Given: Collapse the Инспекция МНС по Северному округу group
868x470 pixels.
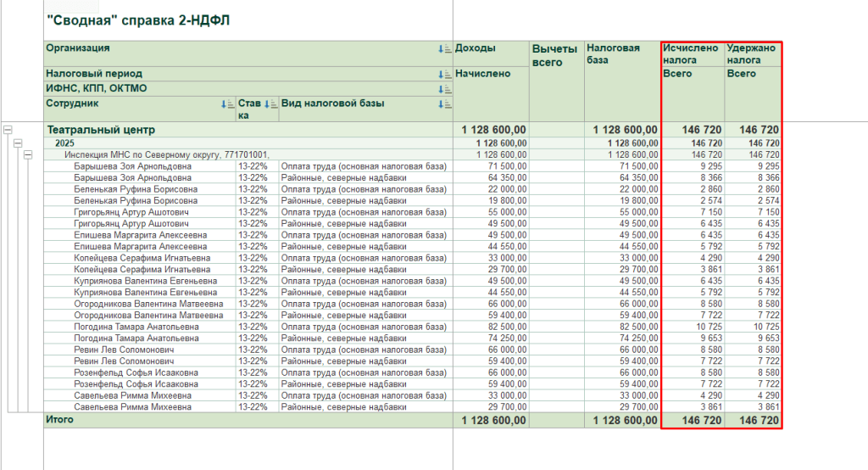Looking at the screenshot, I should (x=28, y=154).
